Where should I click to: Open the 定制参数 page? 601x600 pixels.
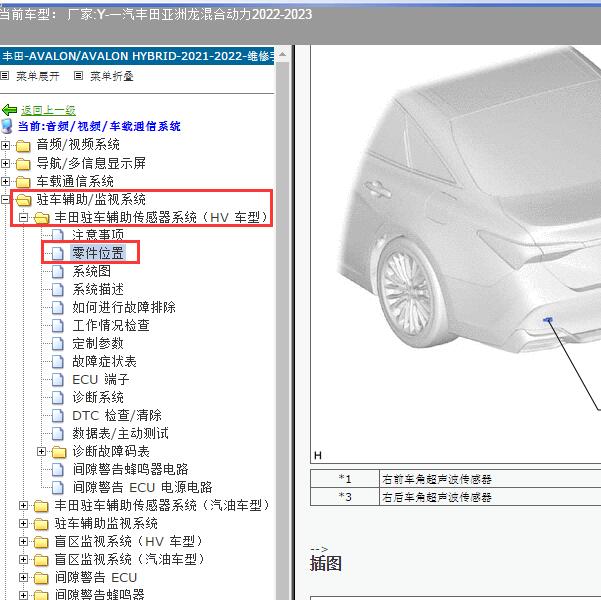tap(98, 343)
